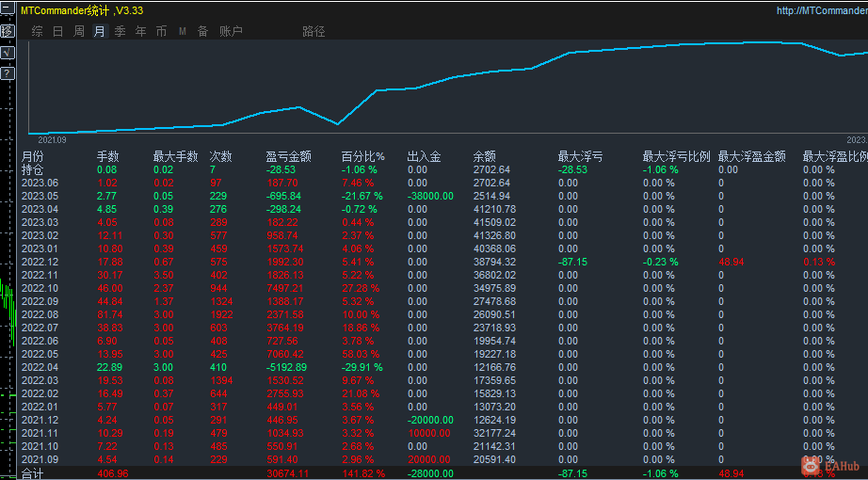
Task: Click the 最大浮亏 column header
Action: point(580,156)
